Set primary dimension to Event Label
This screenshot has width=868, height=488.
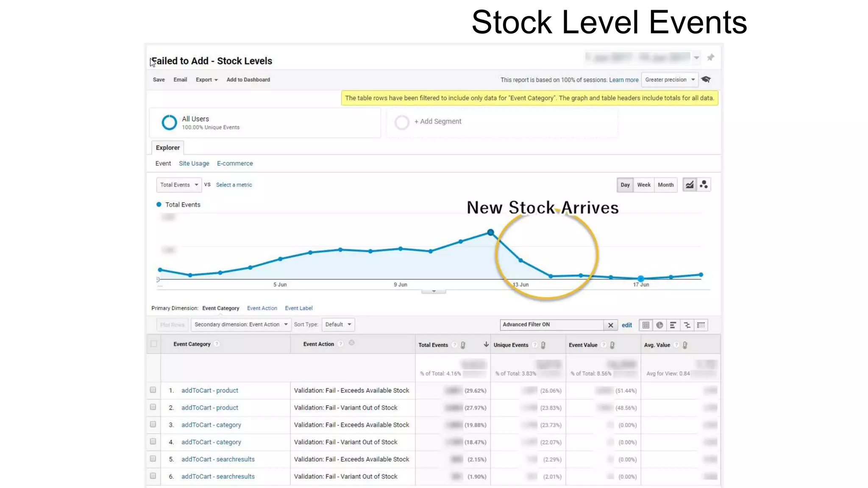[x=299, y=308]
